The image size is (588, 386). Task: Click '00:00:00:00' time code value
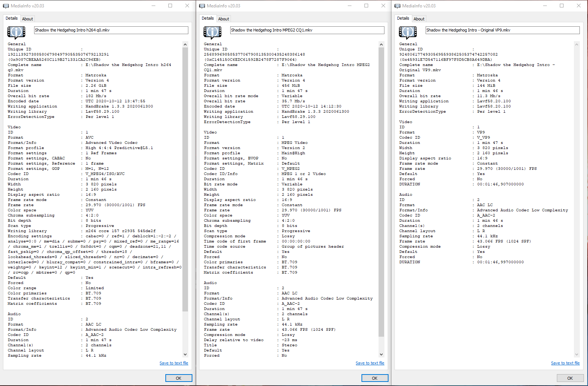pyautogui.click(x=296, y=241)
